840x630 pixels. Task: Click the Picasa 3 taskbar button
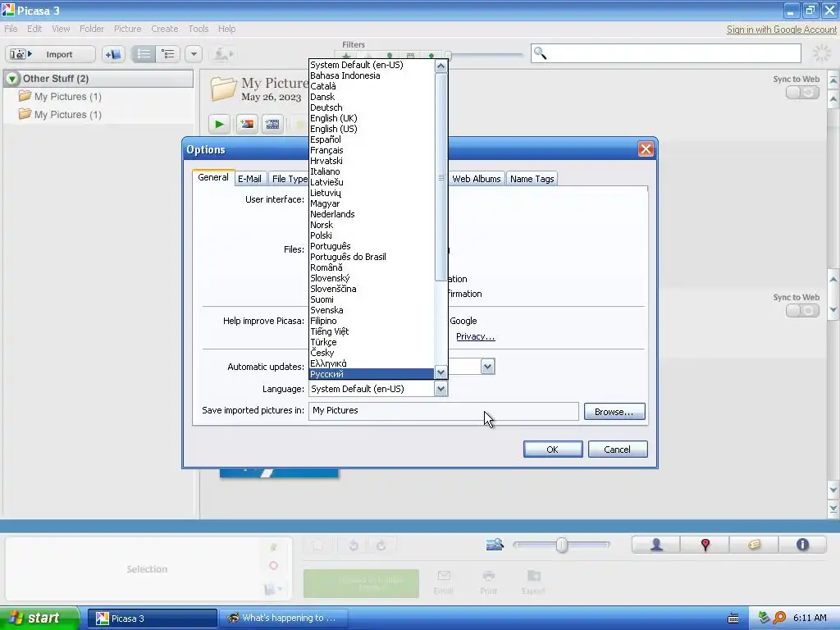tap(153, 619)
